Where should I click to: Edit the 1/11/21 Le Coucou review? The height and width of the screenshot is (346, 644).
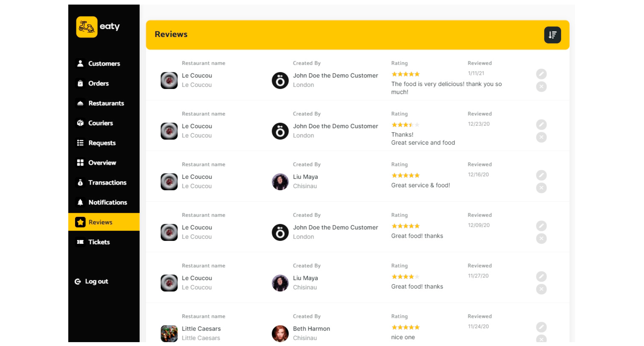pyautogui.click(x=541, y=74)
